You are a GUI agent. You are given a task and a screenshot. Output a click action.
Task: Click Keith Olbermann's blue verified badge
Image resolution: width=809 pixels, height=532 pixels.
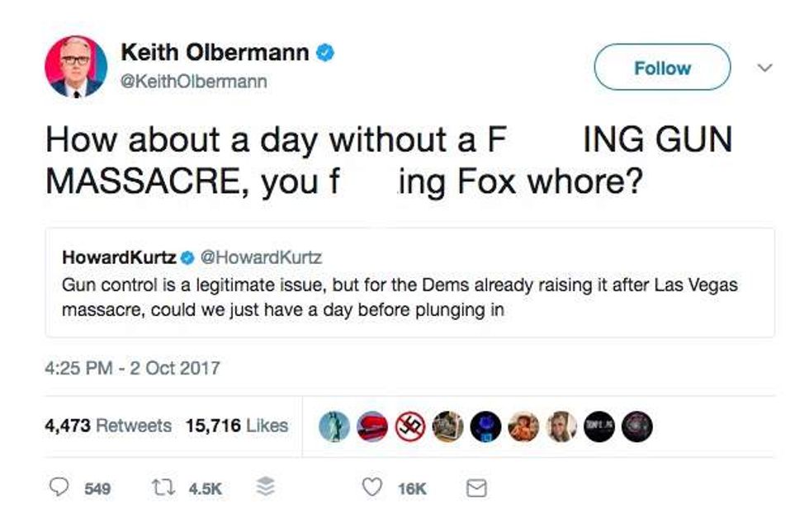point(326,54)
